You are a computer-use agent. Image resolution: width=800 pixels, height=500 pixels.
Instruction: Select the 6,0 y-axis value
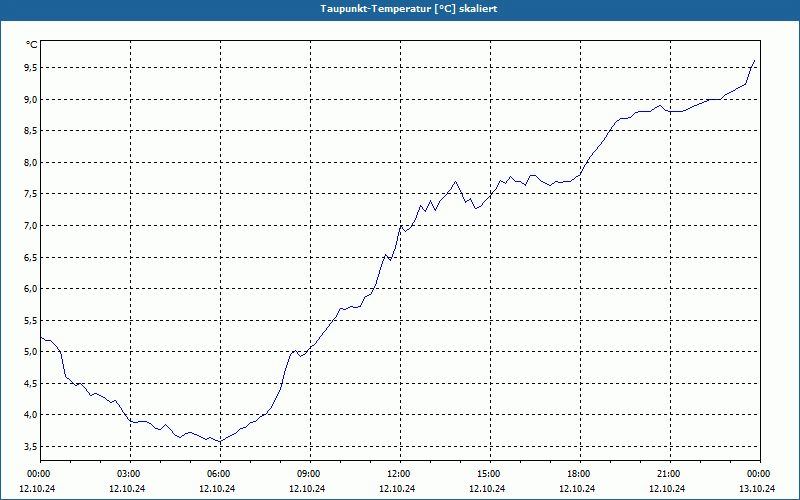[31, 289]
